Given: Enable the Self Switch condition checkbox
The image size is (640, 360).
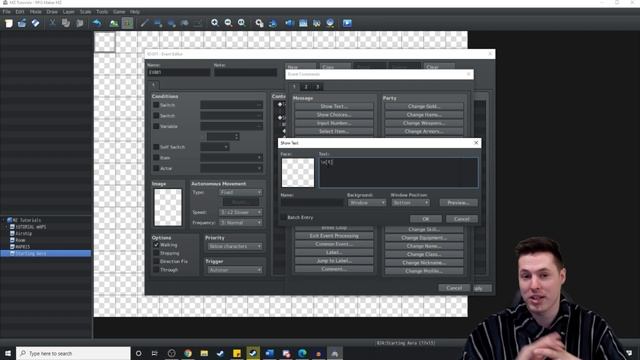Looking at the screenshot, I should 156,147.
